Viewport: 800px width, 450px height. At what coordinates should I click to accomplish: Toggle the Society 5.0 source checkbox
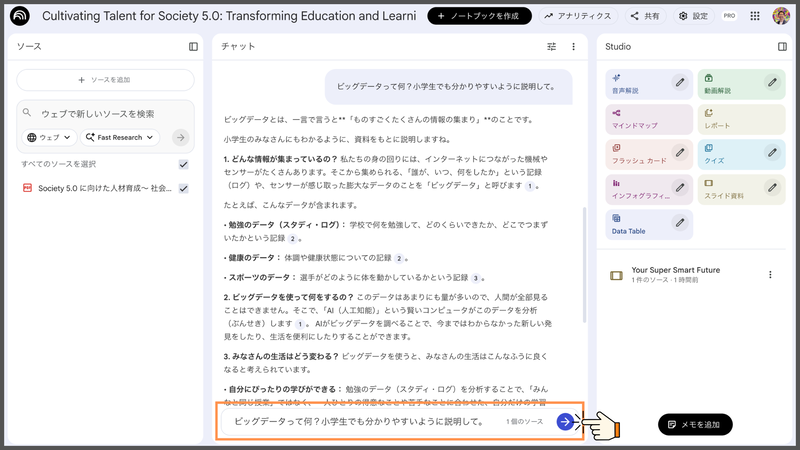pos(184,189)
